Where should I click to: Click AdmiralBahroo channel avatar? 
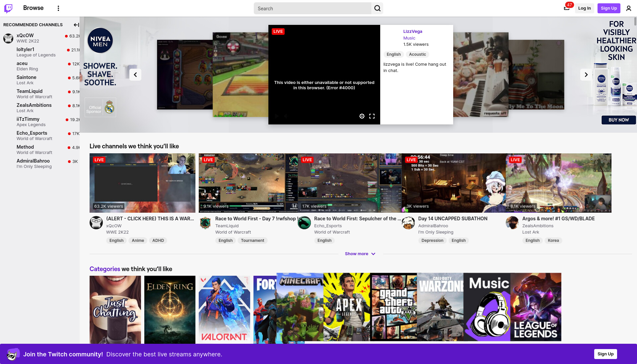click(x=408, y=223)
